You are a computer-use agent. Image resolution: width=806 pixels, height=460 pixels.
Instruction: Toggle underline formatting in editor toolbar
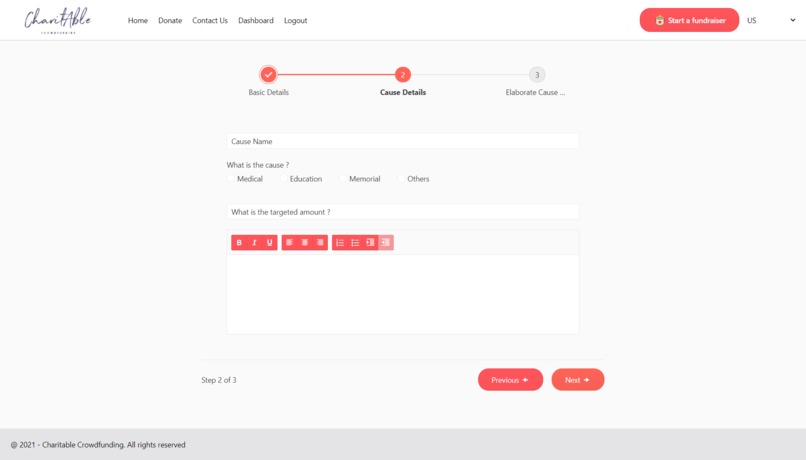point(269,243)
